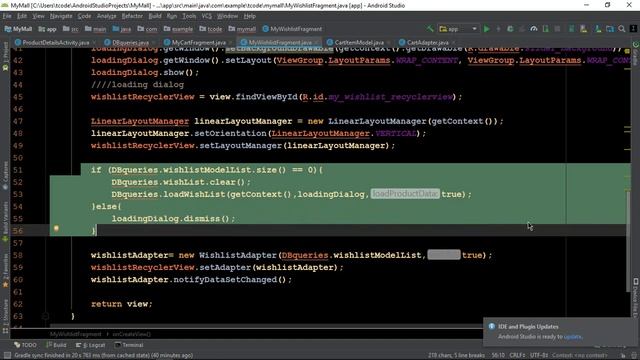
Task: Click app breadcrumb in navigation bar
Action: click(x=47, y=29)
